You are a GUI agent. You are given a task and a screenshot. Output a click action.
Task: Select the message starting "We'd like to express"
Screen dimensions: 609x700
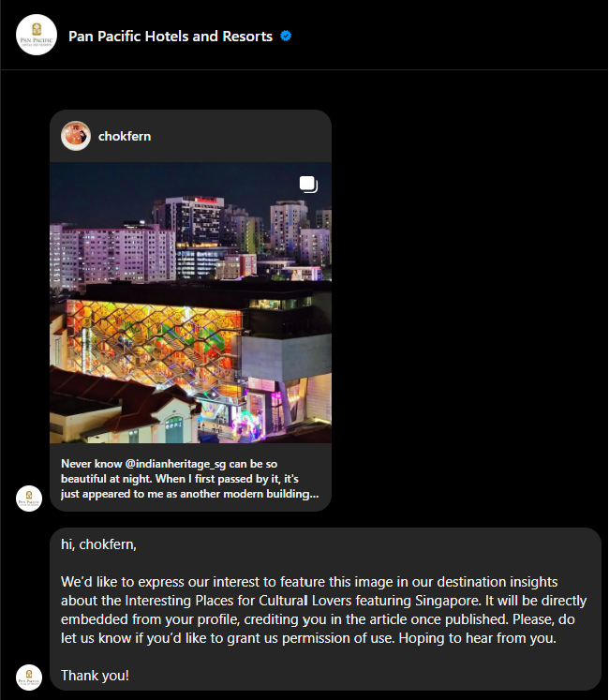click(x=323, y=610)
